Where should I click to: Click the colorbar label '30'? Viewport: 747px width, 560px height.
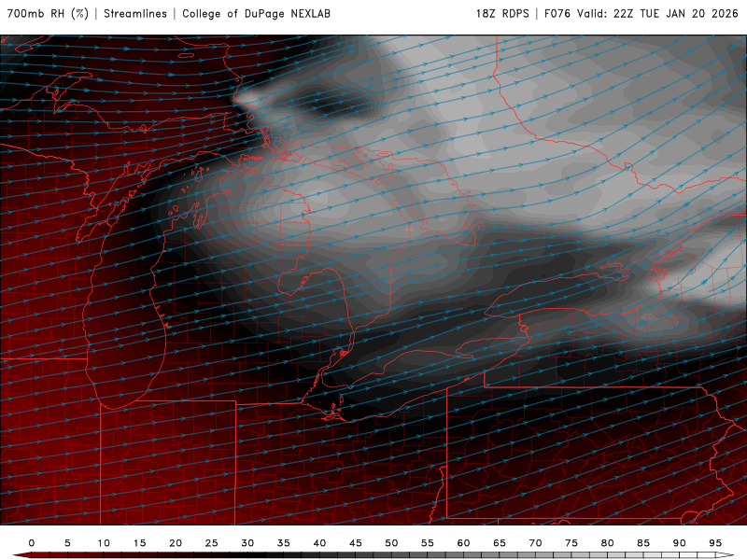(247, 543)
